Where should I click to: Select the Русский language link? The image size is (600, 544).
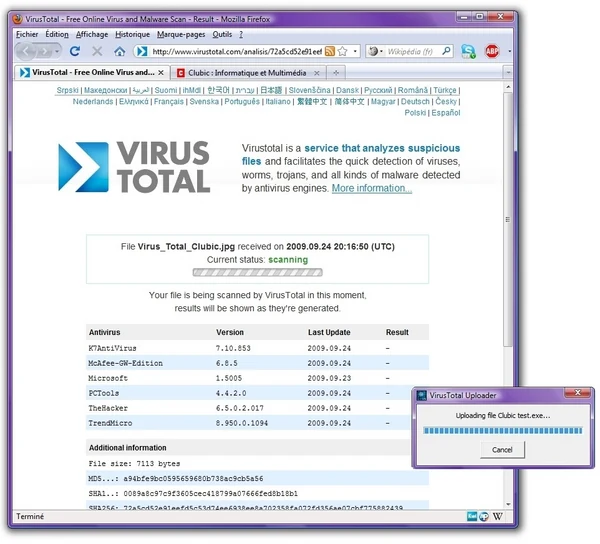pos(378,90)
